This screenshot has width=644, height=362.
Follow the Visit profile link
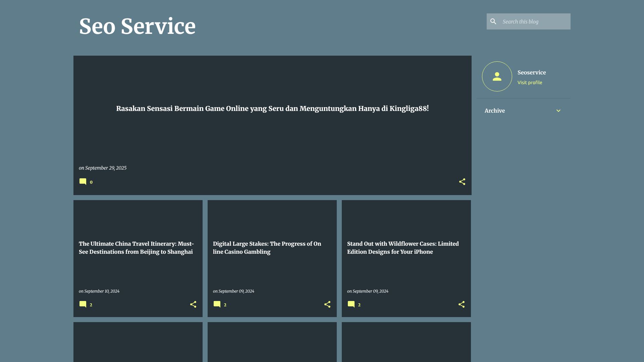[x=530, y=82]
